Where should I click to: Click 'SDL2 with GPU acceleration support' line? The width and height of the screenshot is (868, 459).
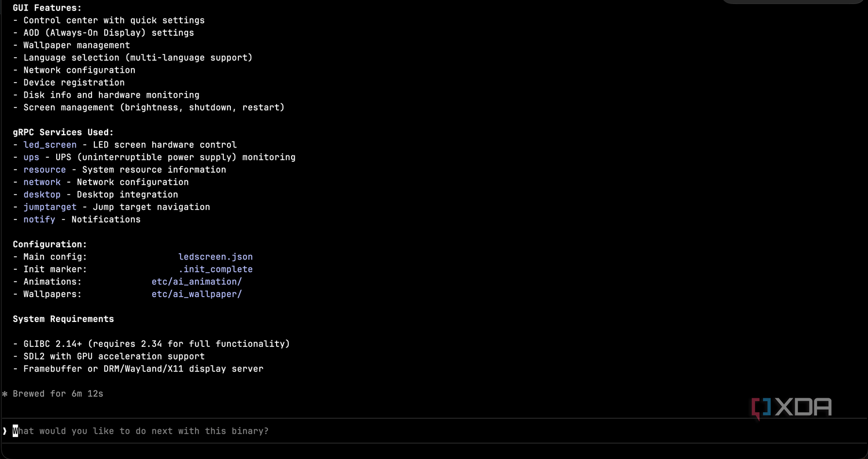[x=109, y=356]
